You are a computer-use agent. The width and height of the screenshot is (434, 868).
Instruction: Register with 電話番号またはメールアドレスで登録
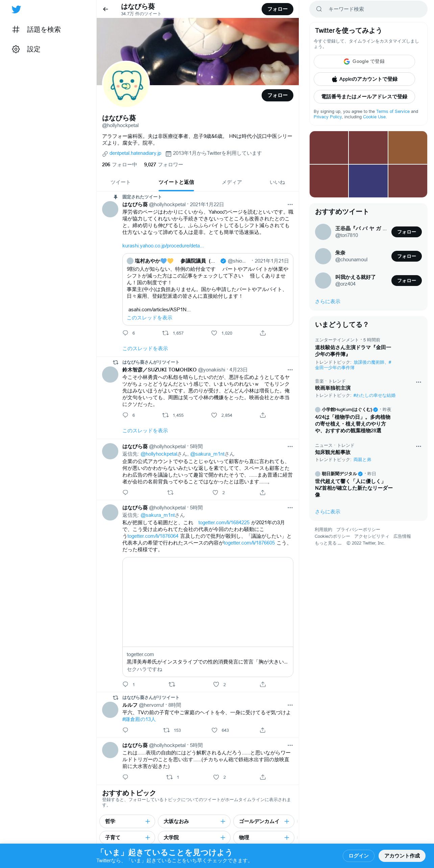click(364, 97)
